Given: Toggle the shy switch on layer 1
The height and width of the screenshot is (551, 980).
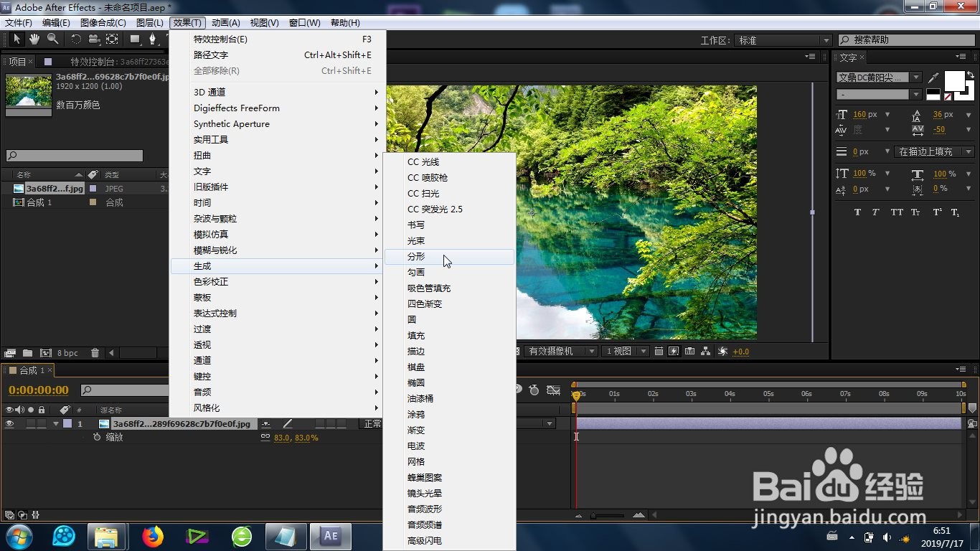Looking at the screenshot, I should click(x=265, y=424).
